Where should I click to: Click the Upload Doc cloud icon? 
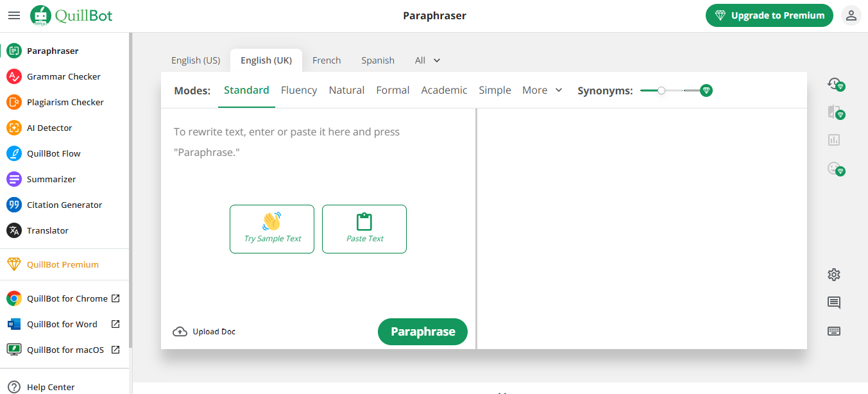coord(180,332)
